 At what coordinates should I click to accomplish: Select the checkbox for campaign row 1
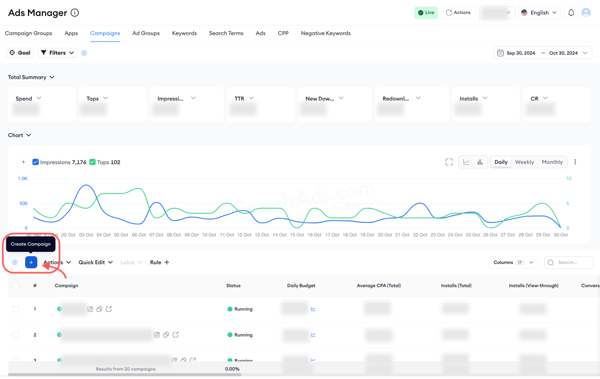(16, 309)
